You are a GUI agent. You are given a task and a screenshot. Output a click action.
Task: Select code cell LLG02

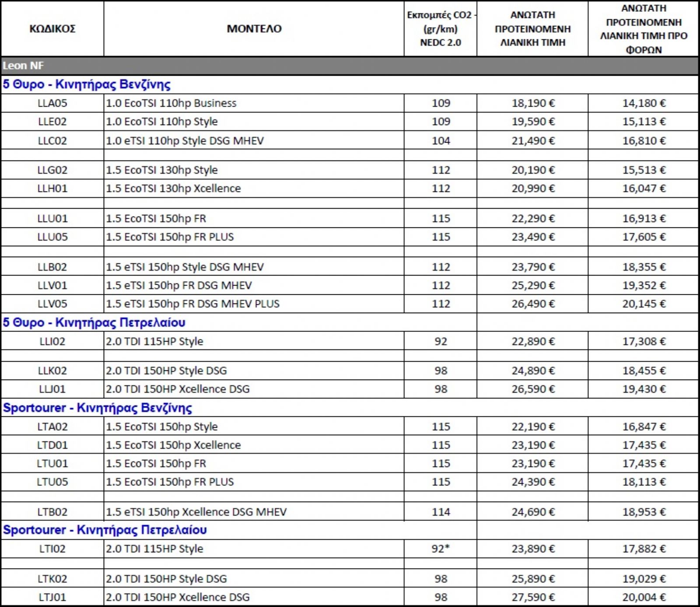[x=52, y=170]
